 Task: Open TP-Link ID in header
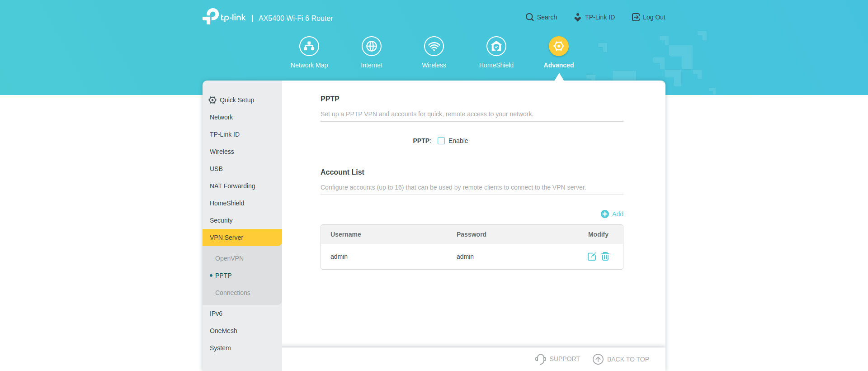click(594, 17)
